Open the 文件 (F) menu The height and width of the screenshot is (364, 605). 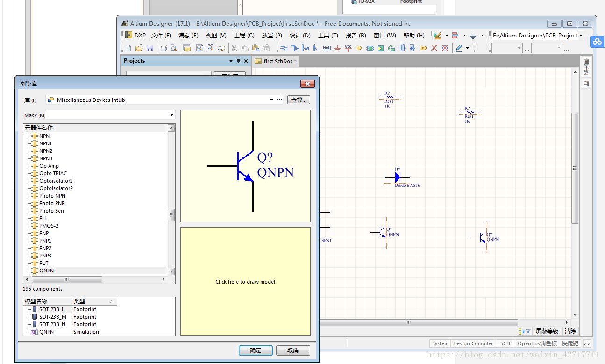click(161, 36)
